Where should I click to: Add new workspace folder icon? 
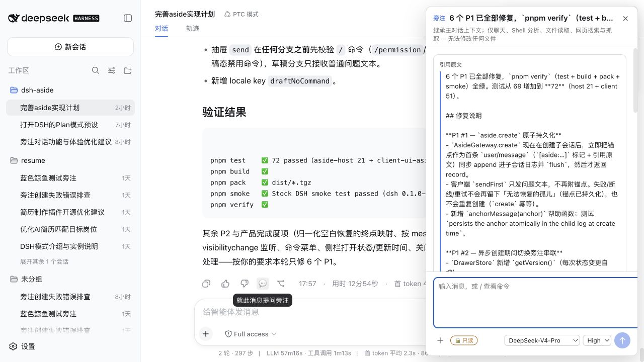[x=128, y=70]
